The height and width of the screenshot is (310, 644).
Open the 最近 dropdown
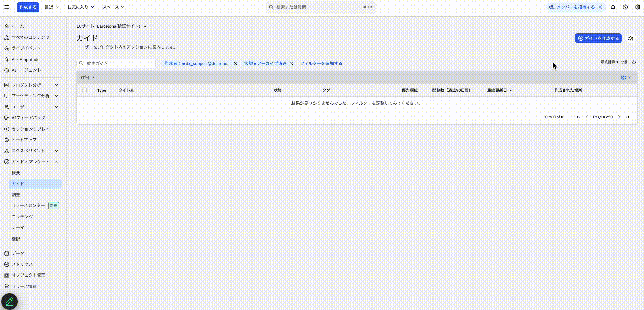coord(51,7)
